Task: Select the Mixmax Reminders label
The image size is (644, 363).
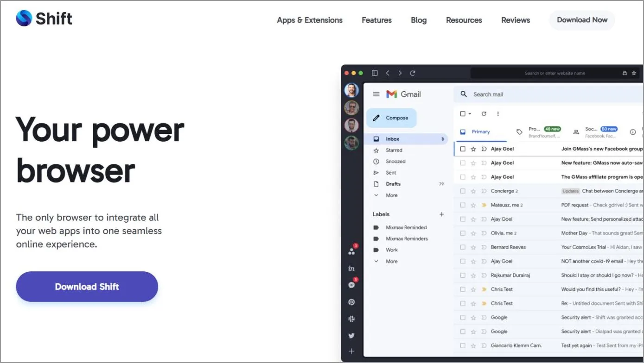Action: pyautogui.click(x=406, y=239)
